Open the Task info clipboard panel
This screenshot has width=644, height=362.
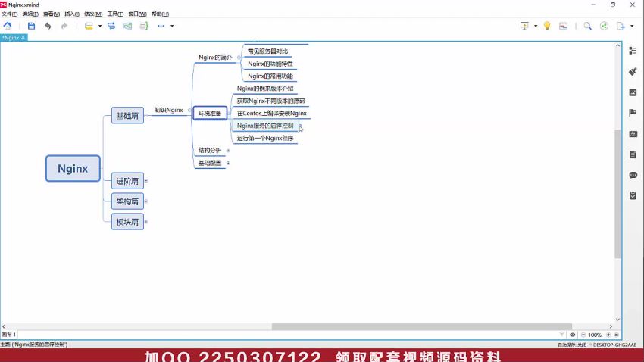tap(633, 196)
